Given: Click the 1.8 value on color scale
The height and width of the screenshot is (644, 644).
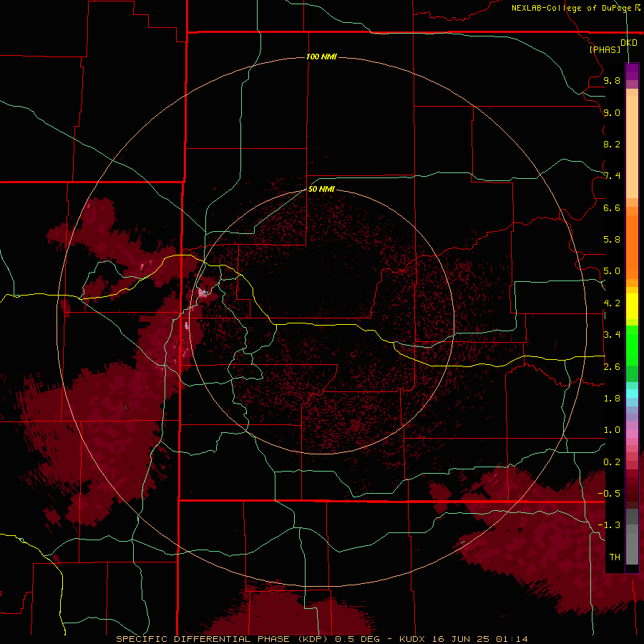Looking at the screenshot, I should point(612,399).
